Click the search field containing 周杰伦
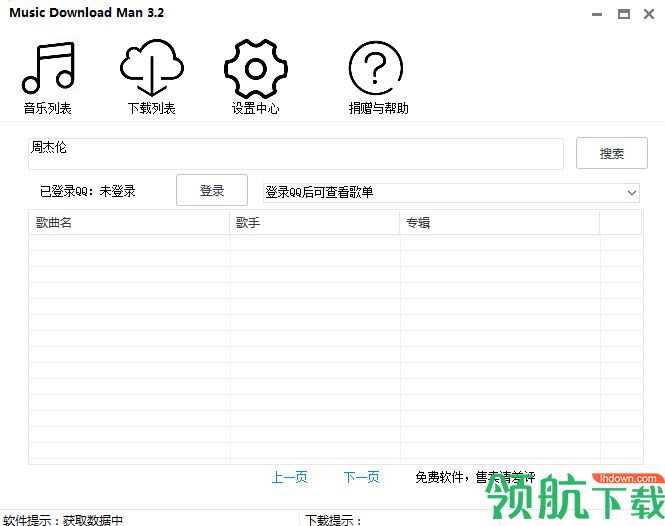Viewport: 665px width, 526px height. 296,154
